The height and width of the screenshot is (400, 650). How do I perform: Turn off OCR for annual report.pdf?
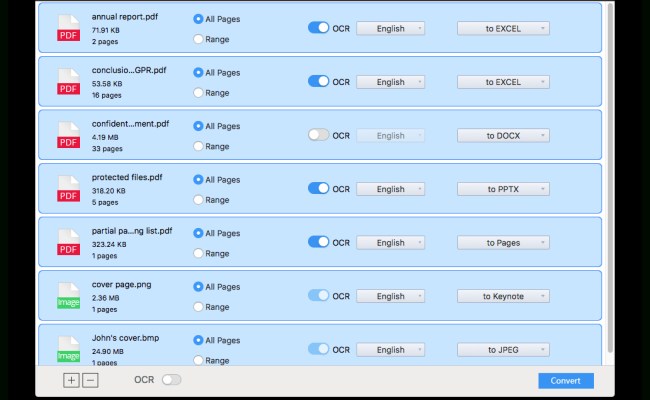[318, 28]
